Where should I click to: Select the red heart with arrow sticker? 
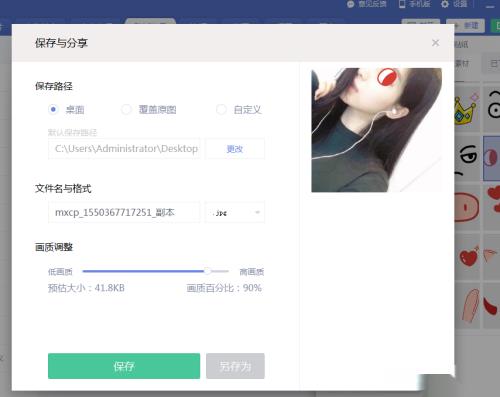coord(469,256)
